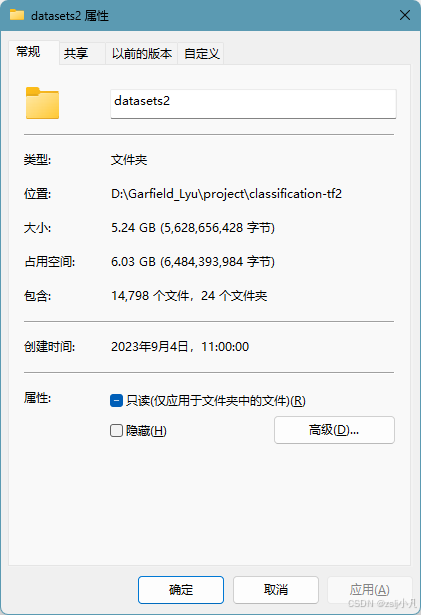Open the 自定义 tab

pyautogui.click(x=201, y=54)
